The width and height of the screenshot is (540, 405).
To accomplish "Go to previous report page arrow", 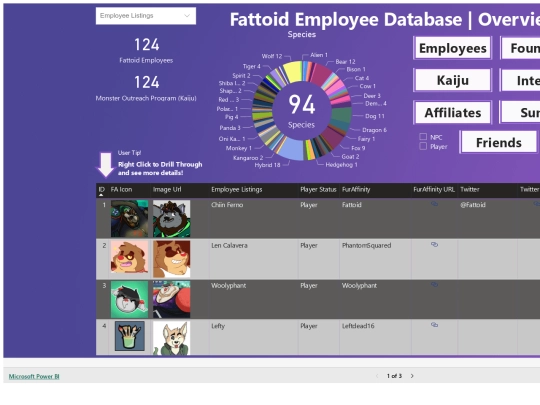I will [x=377, y=376].
